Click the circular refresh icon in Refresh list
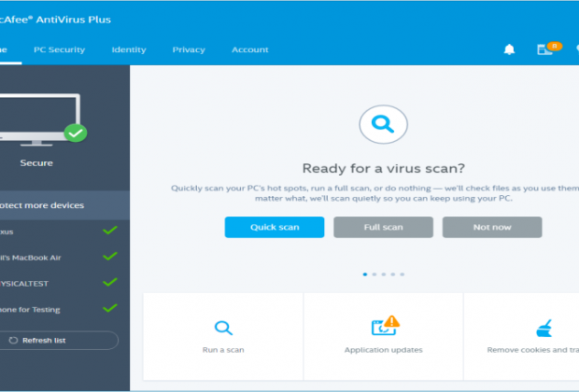The image size is (579, 392). click(13, 341)
